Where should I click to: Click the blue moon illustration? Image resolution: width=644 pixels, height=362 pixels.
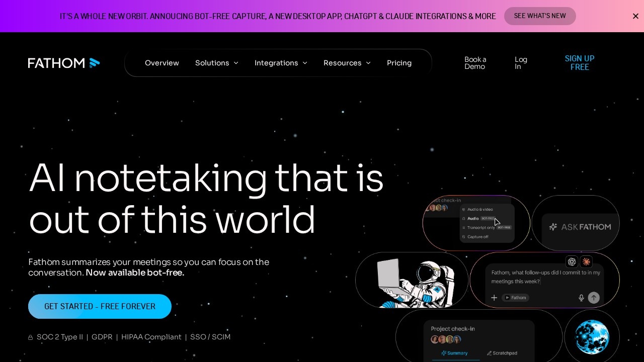[592, 336]
